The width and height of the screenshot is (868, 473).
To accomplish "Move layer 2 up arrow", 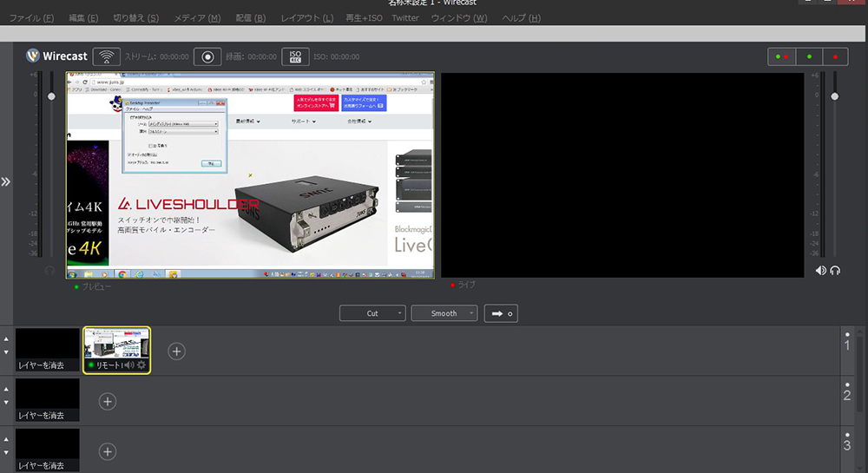I will [x=6, y=389].
